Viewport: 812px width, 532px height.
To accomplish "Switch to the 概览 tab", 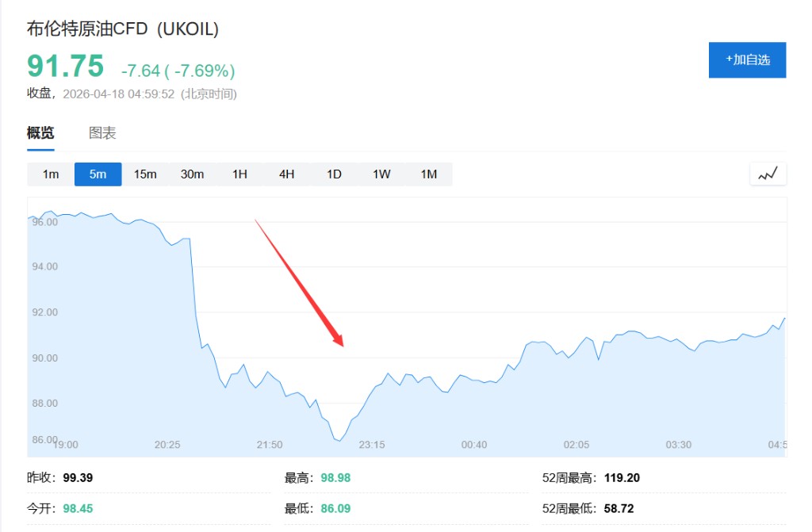I will pyautogui.click(x=40, y=133).
